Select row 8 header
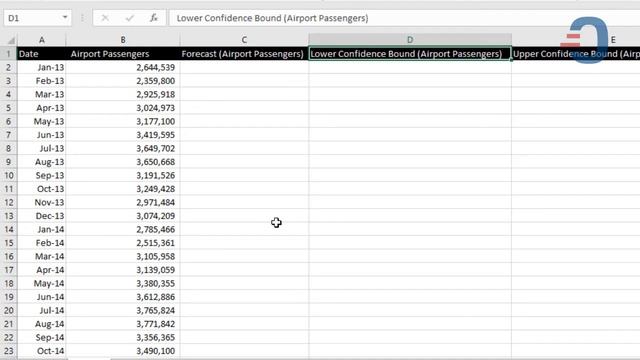Image resolution: width=640 pixels, height=360 pixels. click(x=8, y=148)
